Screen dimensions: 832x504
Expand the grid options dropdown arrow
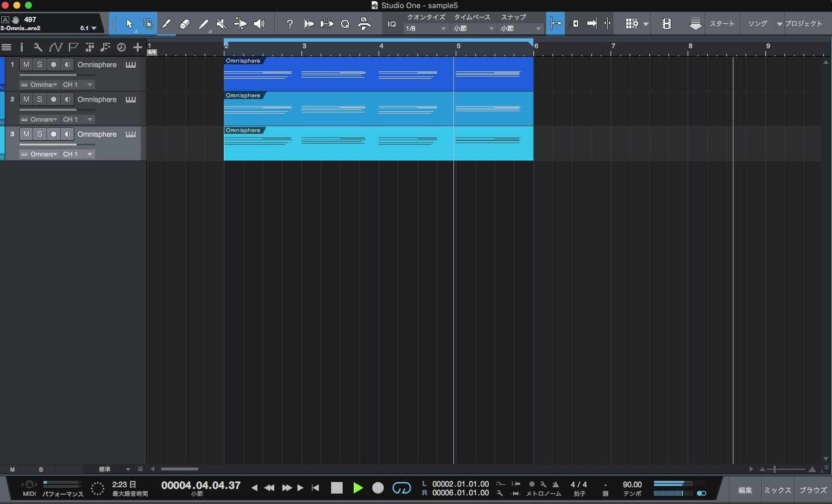pyautogui.click(x=646, y=24)
